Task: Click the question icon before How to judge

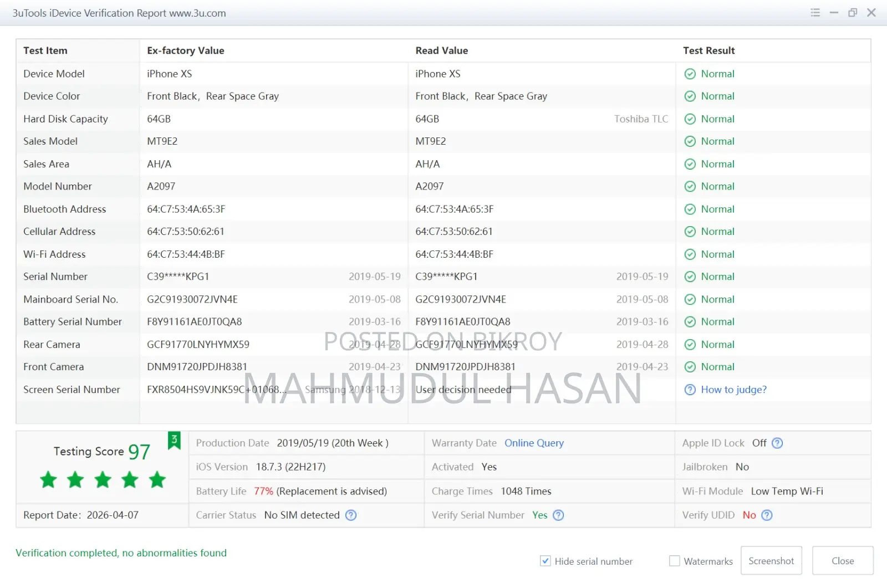Action: point(690,390)
